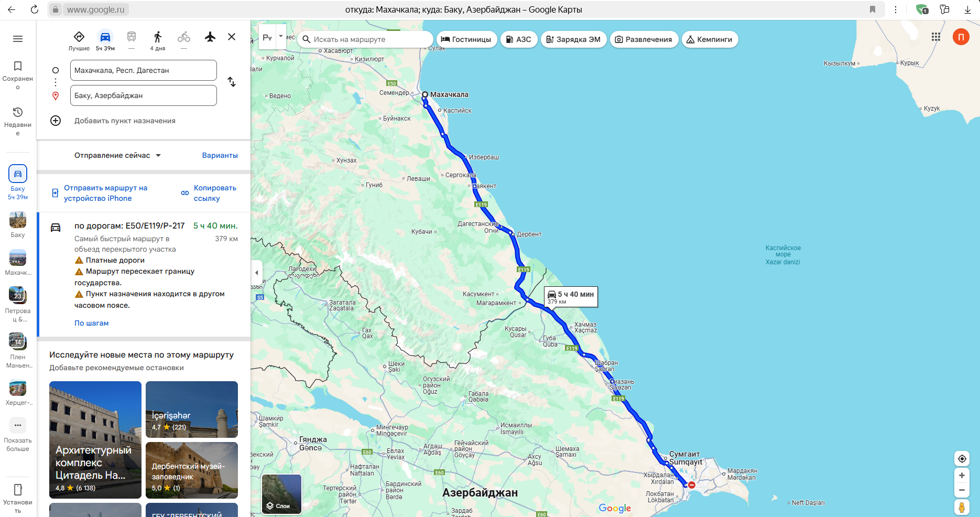This screenshot has width=980, height=517.
Task: Open Saved places in sidebar
Action: point(18,74)
